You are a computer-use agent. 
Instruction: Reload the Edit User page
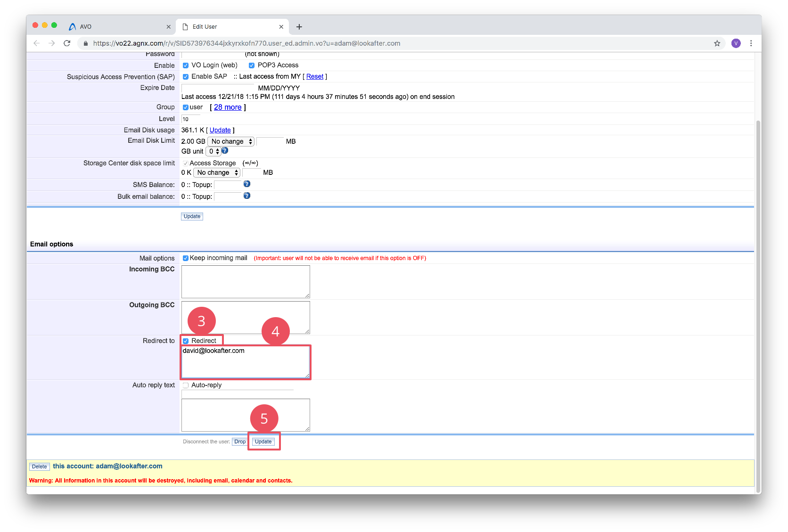point(67,43)
